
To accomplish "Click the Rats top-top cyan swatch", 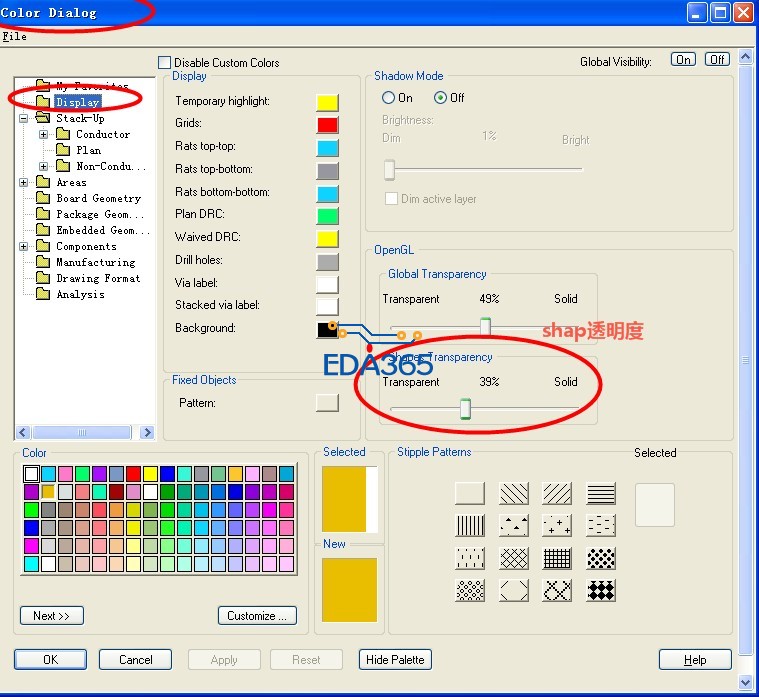I will click(x=327, y=148).
